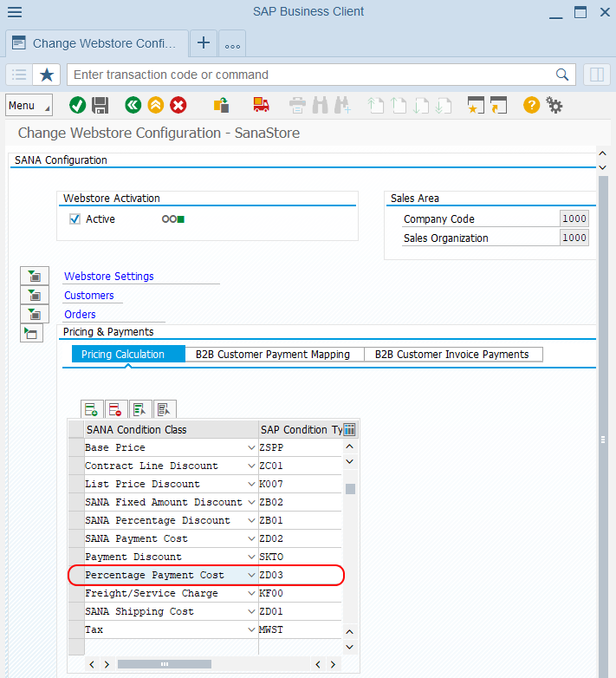Open dropdown for Freight/Service Charge row

point(251,593)
